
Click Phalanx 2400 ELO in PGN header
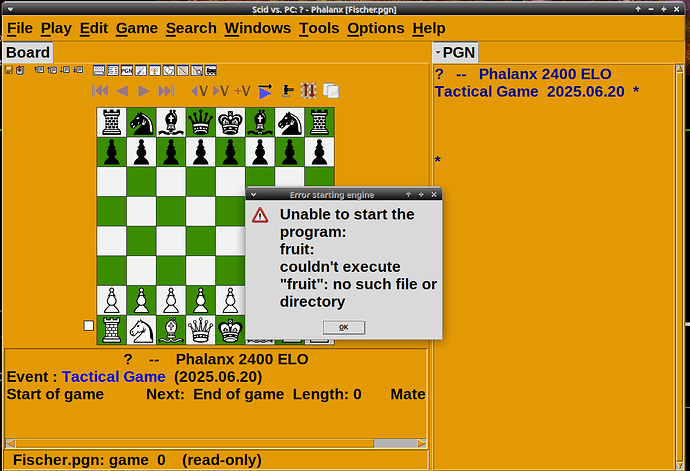tap(545, 74)
